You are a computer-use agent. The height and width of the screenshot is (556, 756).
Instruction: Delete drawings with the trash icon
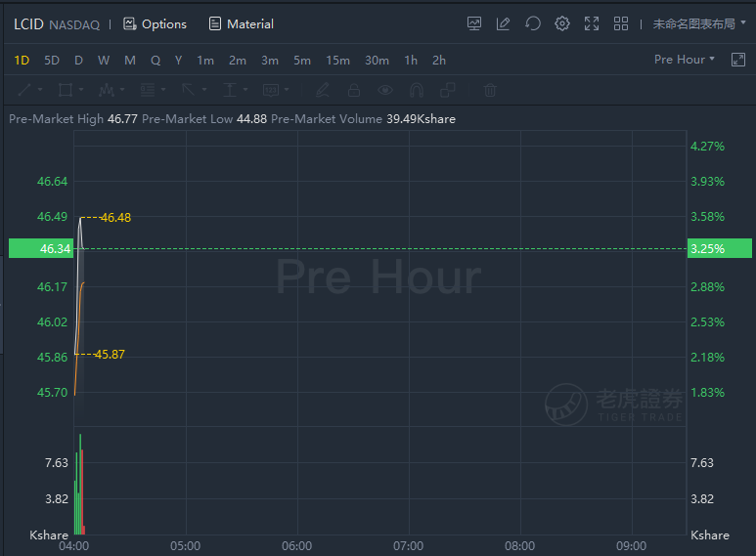(x=490, y=90)
